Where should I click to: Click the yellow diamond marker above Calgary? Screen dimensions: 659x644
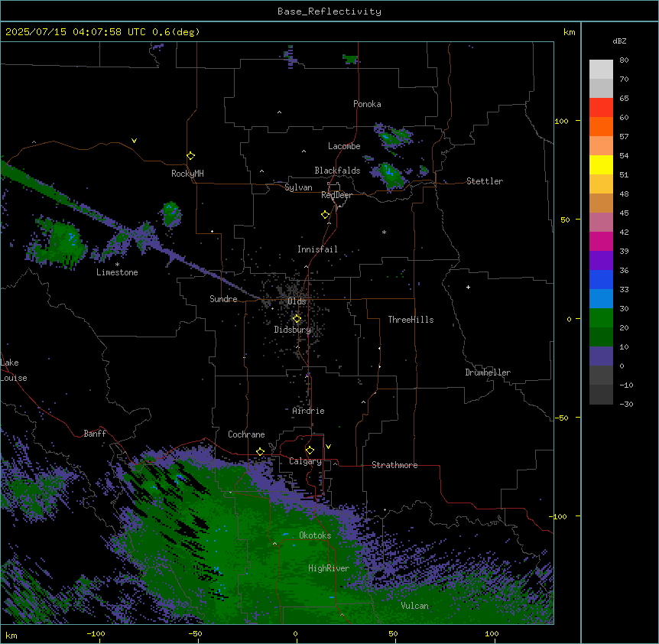[310, 450]
